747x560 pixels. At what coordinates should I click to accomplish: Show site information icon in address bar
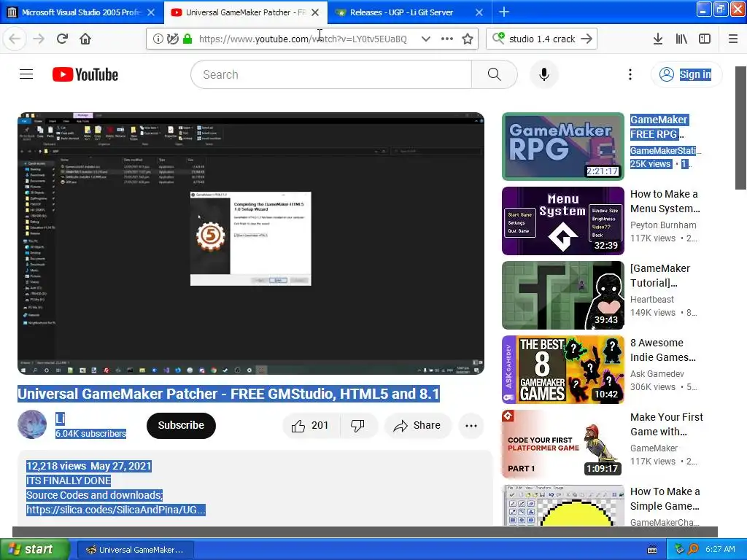[x=158, y=39]
